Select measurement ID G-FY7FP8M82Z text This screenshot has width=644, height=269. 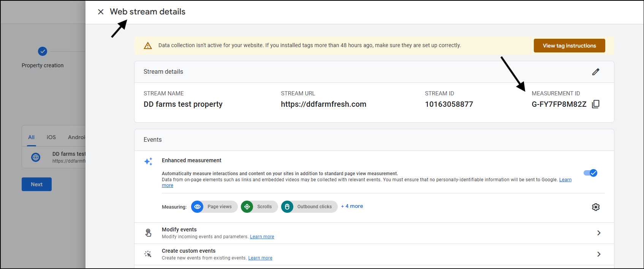point(559,104)
